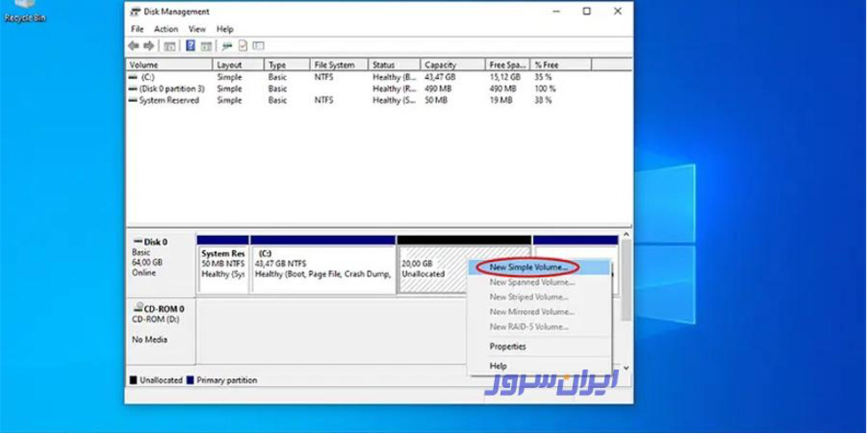Image resolution: width=868 pixels, height=434 pixels.
Task: Click the Back arrow toolbar icon
Action: point(133,46)
